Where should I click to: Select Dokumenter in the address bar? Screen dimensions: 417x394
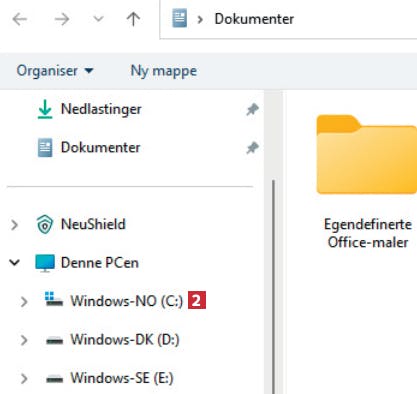tap(254, 19)
